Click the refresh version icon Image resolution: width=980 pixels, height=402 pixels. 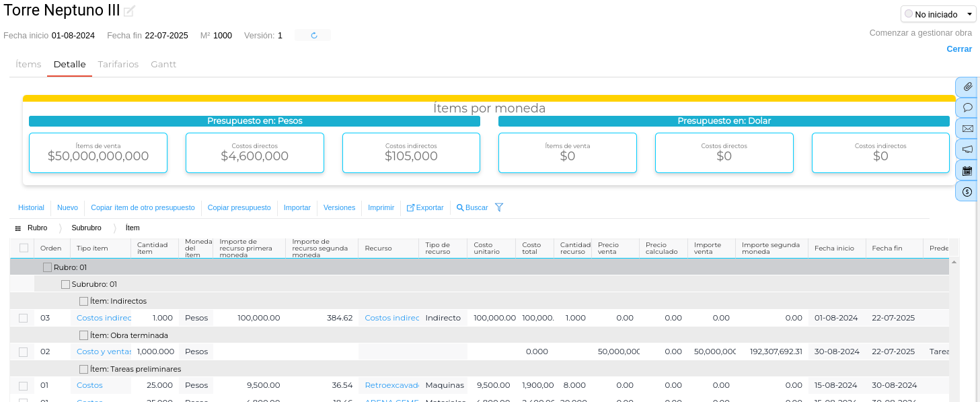pyautogui.click(x=313, y=36)
